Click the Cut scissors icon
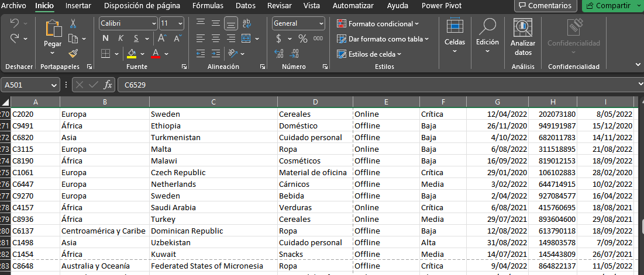This screenshot has height=275, width=644. (73, 24)
